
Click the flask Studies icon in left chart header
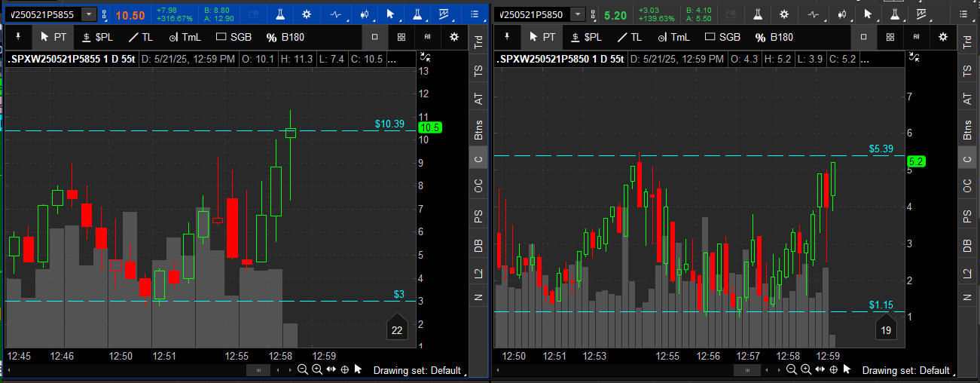pos(279,14)
